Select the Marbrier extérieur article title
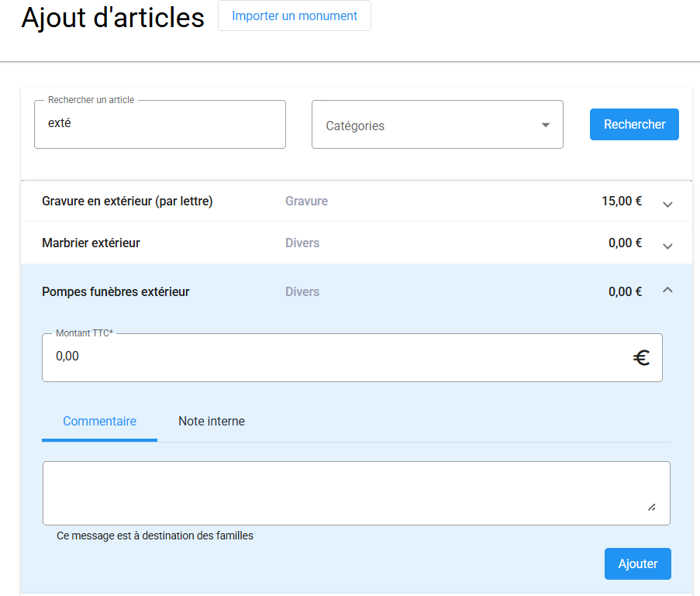 click(x=91, y=243)
